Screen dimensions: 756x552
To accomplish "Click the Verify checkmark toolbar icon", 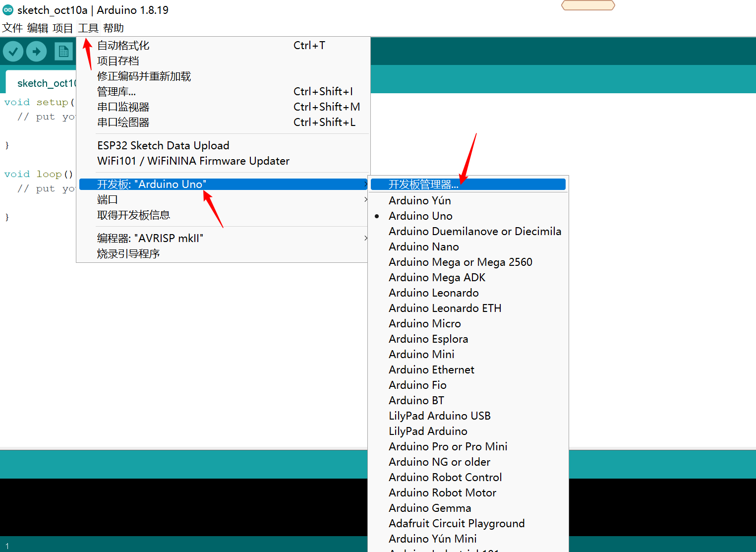I will click(x=13, y=51).
